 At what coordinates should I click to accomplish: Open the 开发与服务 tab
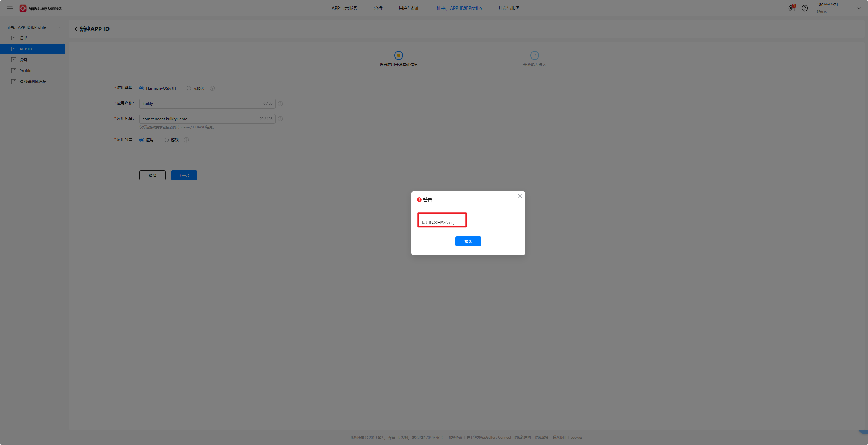pos(508,8)
